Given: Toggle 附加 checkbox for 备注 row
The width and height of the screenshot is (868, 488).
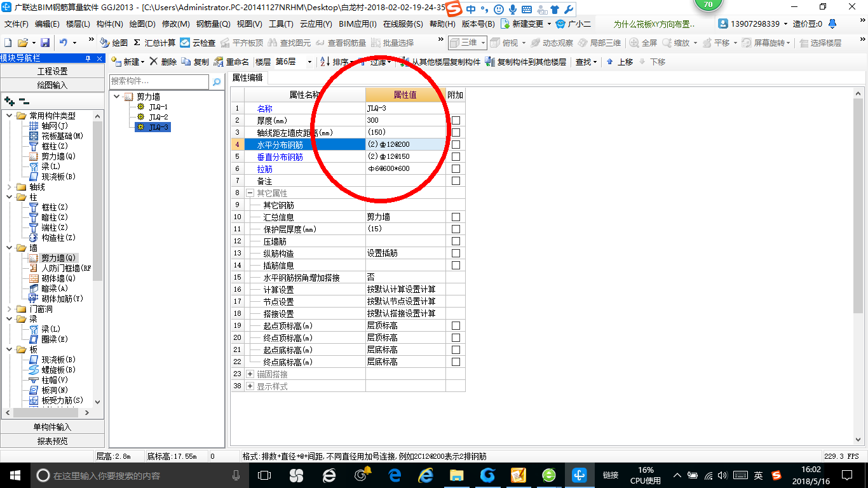Looking at the screenshot, I should (x=456, y=180).
